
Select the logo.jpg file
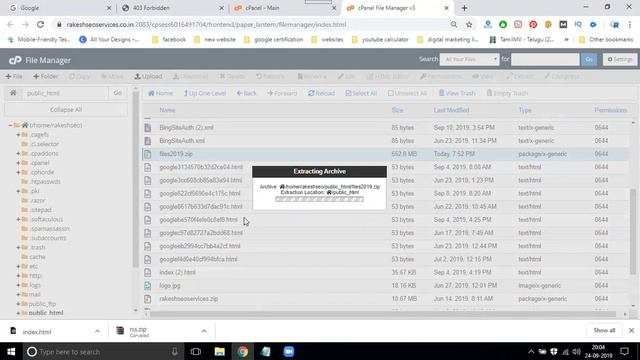[x=170, y=286]
